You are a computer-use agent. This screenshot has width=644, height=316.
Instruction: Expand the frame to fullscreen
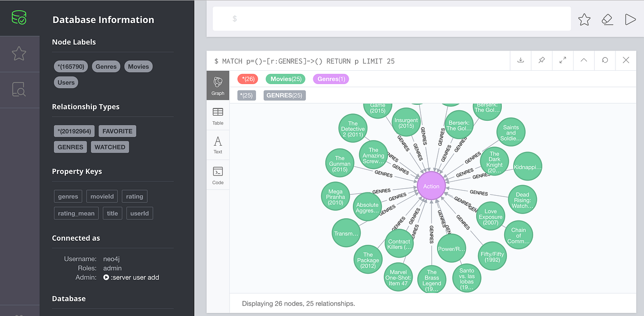563,60
